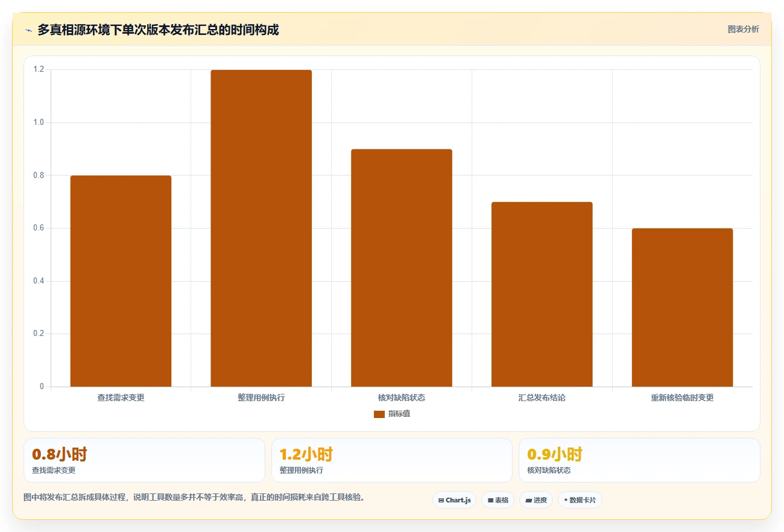The width and height of the screenshot is (784, 532).
Task: Click the 0.9小时 value text
Action: [x=555, y=454]
